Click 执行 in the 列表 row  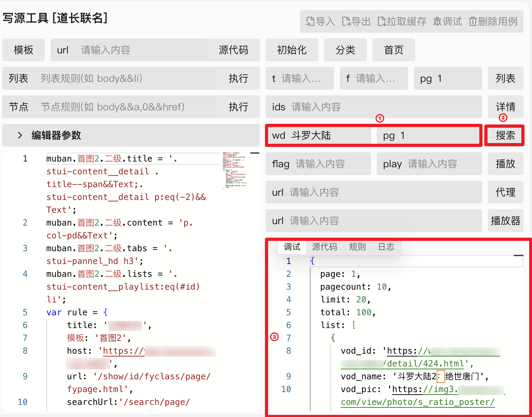[x=239, y=78]
